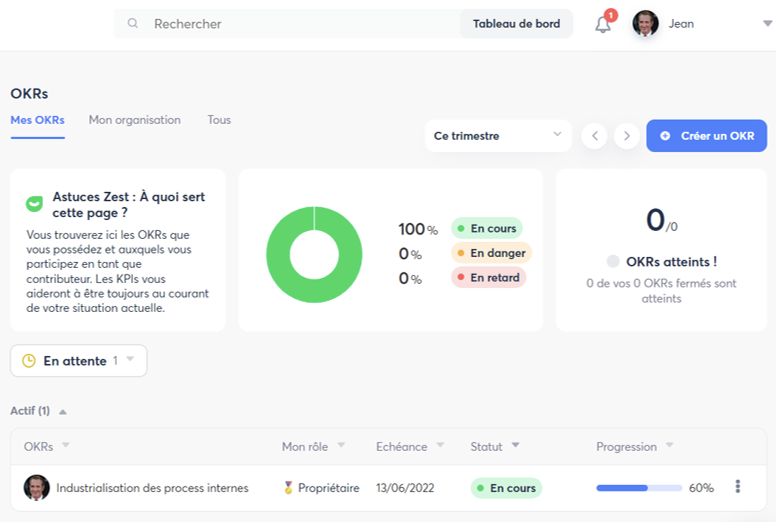
Task: Click the notification bell icon
Action: (603, 24)
